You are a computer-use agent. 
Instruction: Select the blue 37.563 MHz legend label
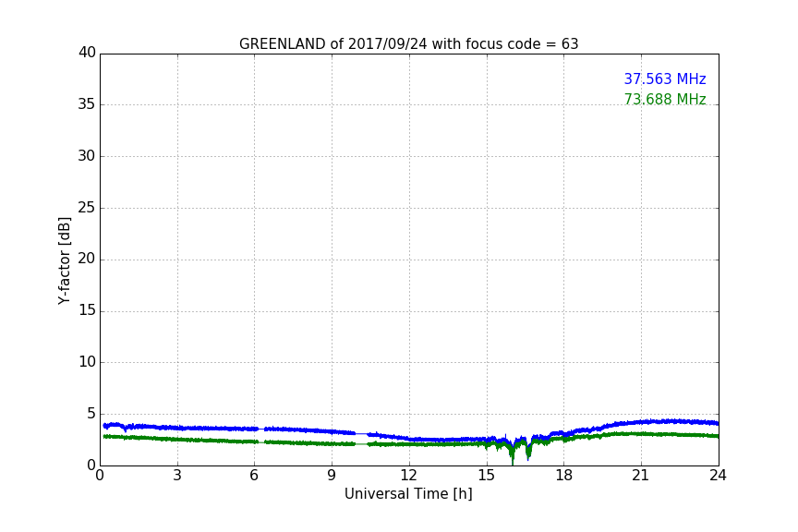coord(665,79)
